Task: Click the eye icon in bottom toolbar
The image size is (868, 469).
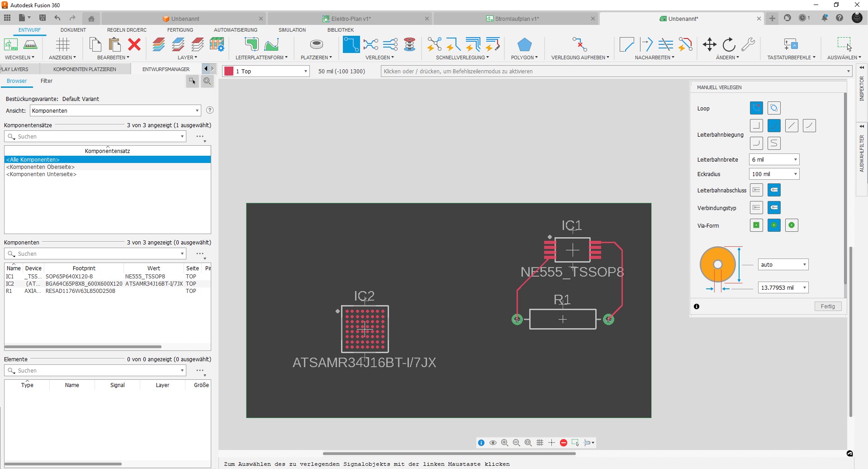Action: coord(493,443)
